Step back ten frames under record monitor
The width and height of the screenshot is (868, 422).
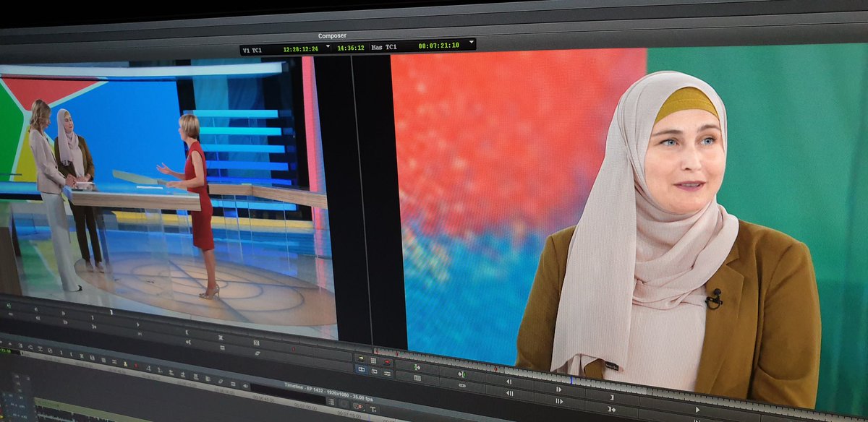click(509, 393)
